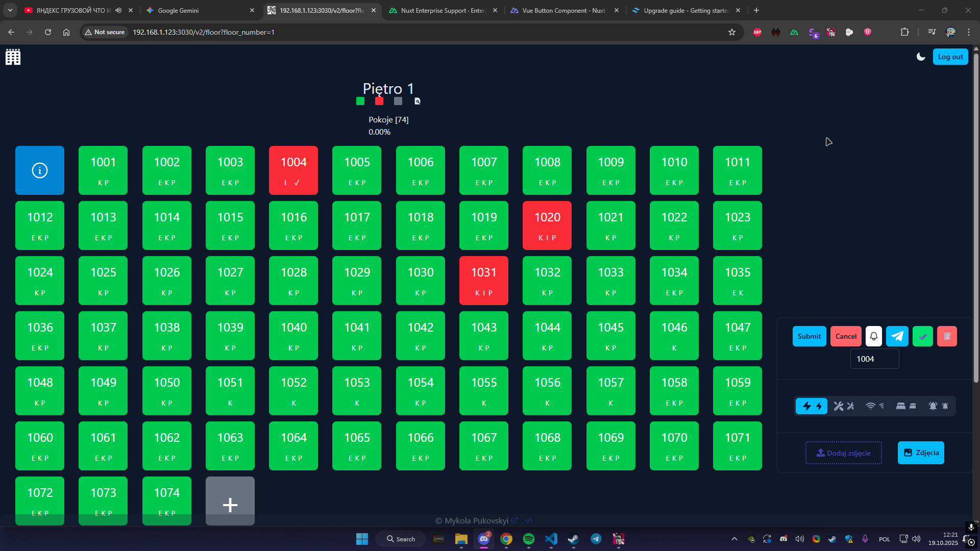980x551 pixels.
Task: Click the blue info tile
Action: tap(40, 170)
